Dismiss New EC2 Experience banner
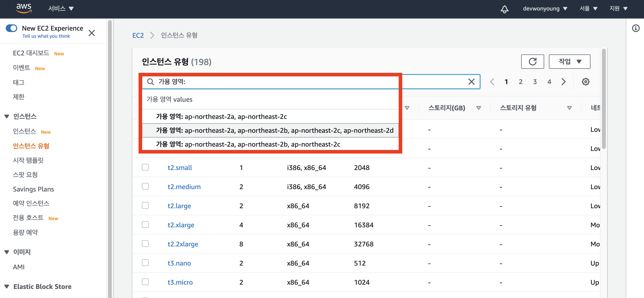The image size is (644, 298). click(x=92, y=33)
